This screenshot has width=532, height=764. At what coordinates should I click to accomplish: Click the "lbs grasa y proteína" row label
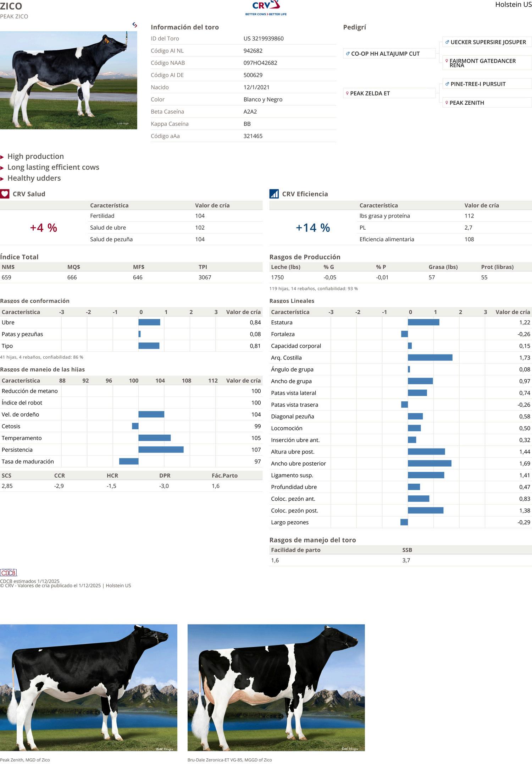click(x=385, y=216)
